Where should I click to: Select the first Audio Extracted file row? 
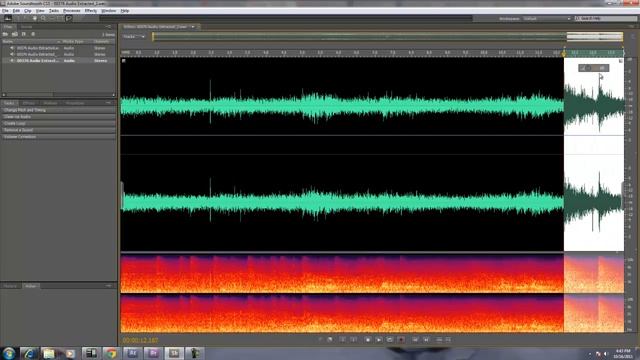coord(59,48)
